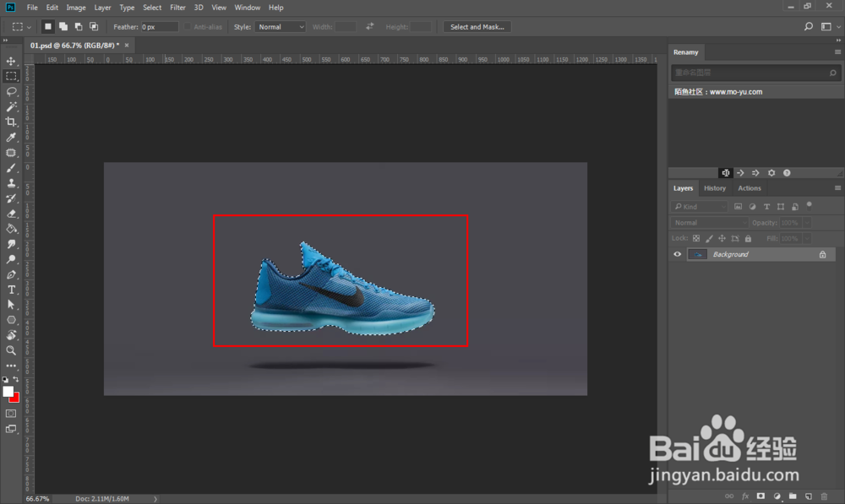The height and width of the screenshot is (504, 845).
Task: Open the Opacity slider dropdown arrow
Action: (x=807, y=222)
